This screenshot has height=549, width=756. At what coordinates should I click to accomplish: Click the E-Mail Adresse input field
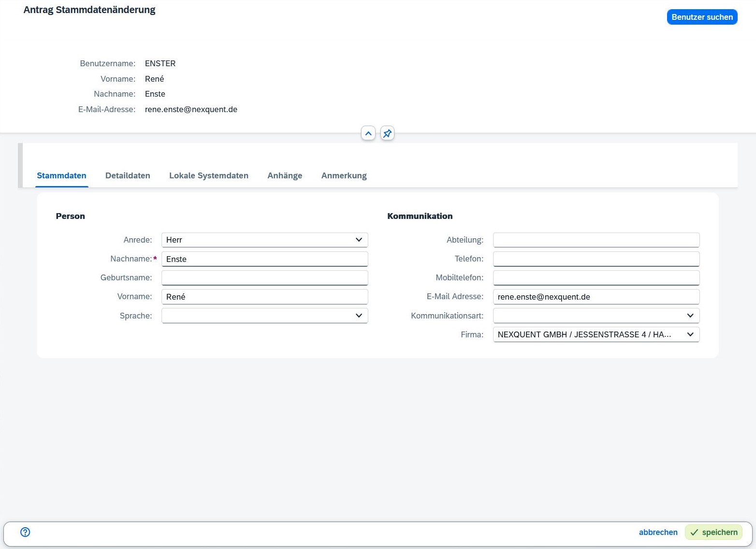596,297
